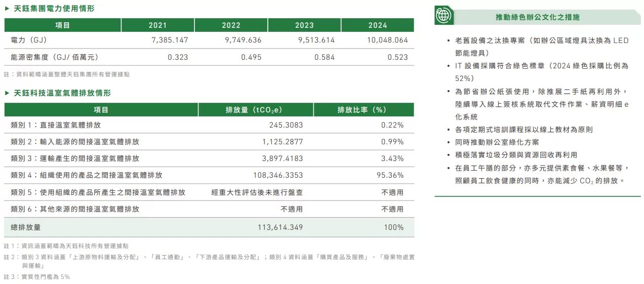Select the 2021 column header
This screenshot has width=644, height=284.
tap(157, 25)
